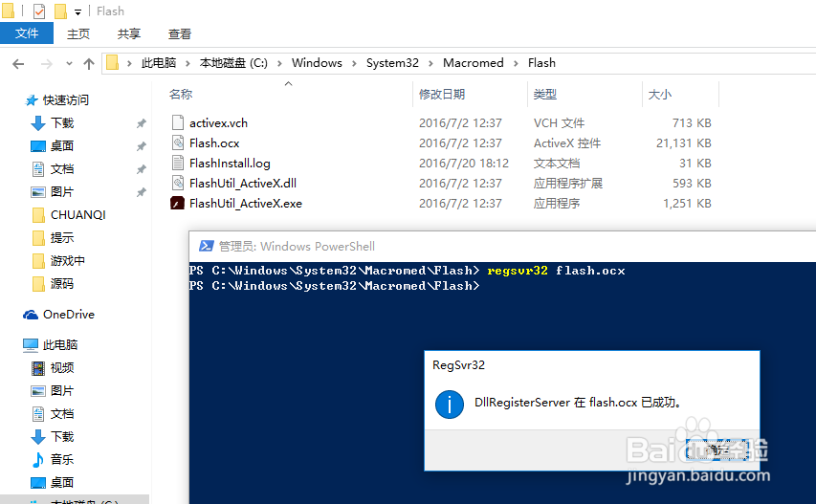Select the FlashUtil_ActiveX.dll file icon
Screen dimensions: 816x504
178,183
